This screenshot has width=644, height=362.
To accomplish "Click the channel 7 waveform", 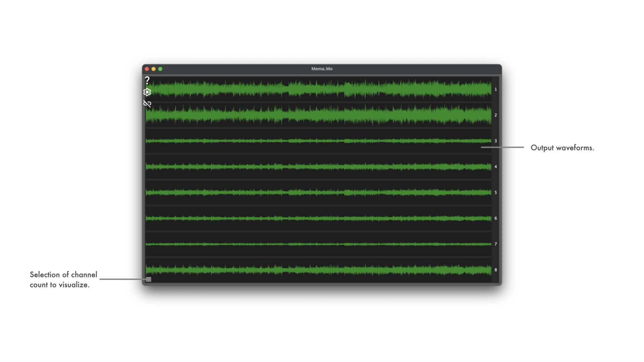I will pyautogui.click(x=319, y=244).
